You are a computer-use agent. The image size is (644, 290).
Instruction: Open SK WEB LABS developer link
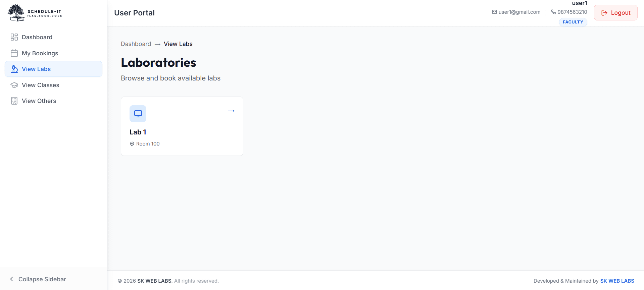[x=617, y=281]
